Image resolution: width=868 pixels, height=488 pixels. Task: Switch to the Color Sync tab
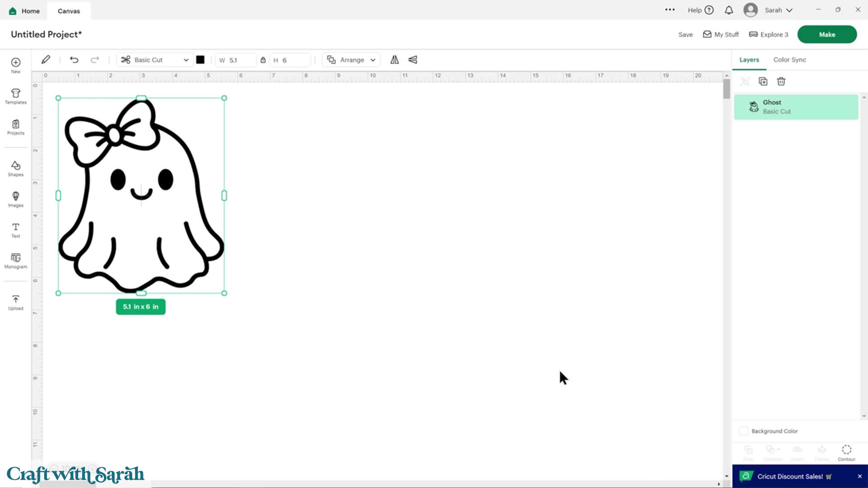click(789, 60)
